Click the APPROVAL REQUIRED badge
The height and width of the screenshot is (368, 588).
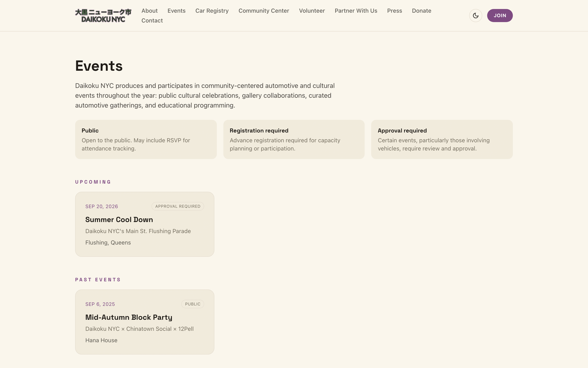pos(178,206)
